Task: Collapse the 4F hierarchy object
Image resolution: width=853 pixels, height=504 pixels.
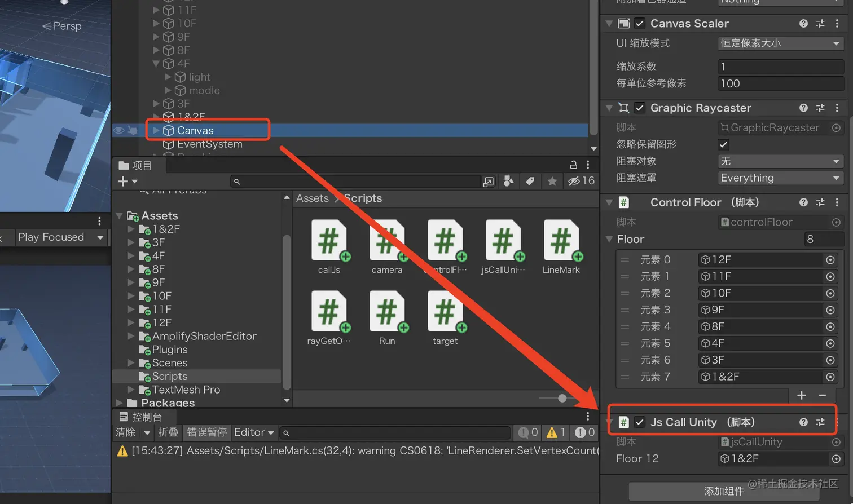Action: pos(156,64)
